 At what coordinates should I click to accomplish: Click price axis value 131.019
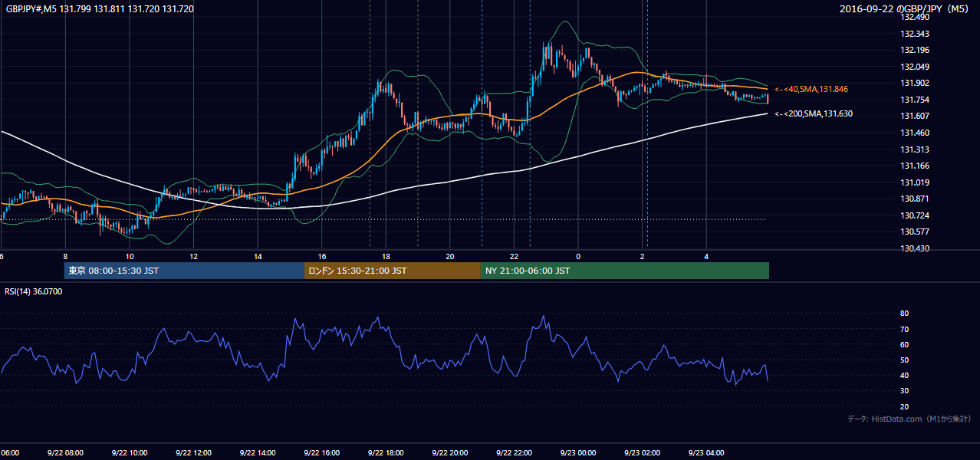click(x=915, y=182)
